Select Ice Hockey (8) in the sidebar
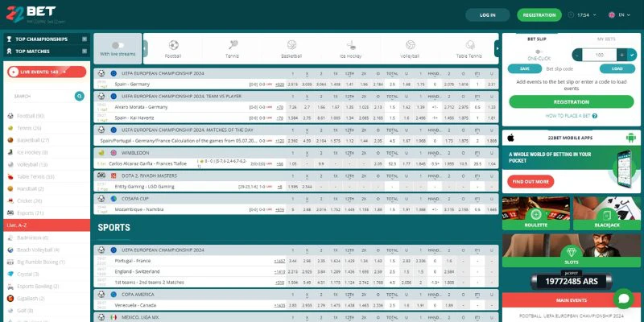This screenshot has height=322, width=644. pos(47,152)
